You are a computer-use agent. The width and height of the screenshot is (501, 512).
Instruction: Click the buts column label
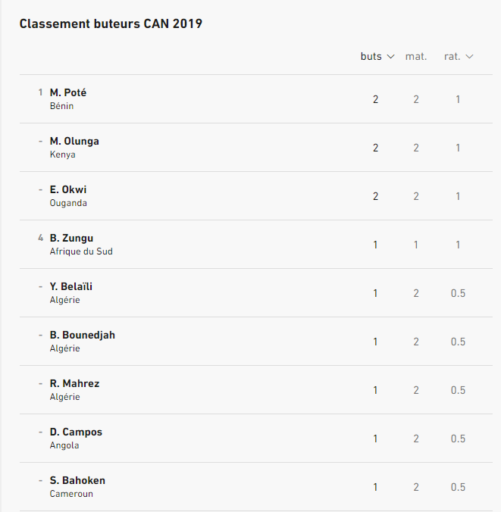click(x=371, y=57)
